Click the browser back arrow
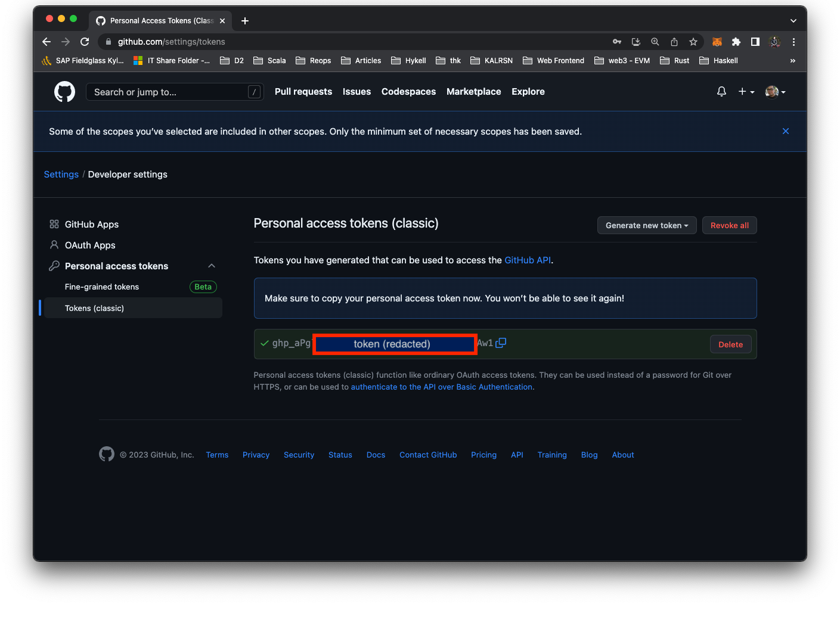Image resolution: width=840 pixels, height=622 pixels. pyautogui.click(x=47, y=42)
